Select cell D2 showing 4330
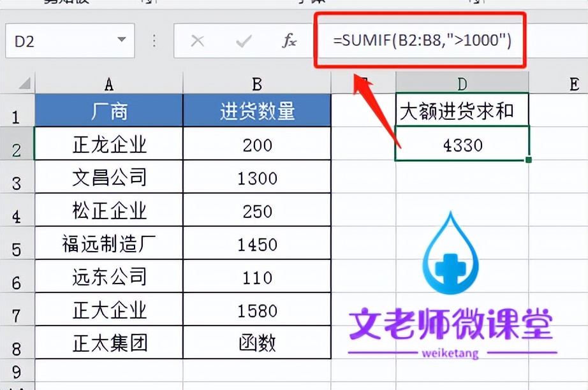The height and width of the screenshot is (390, 588). tap(462, 144)
